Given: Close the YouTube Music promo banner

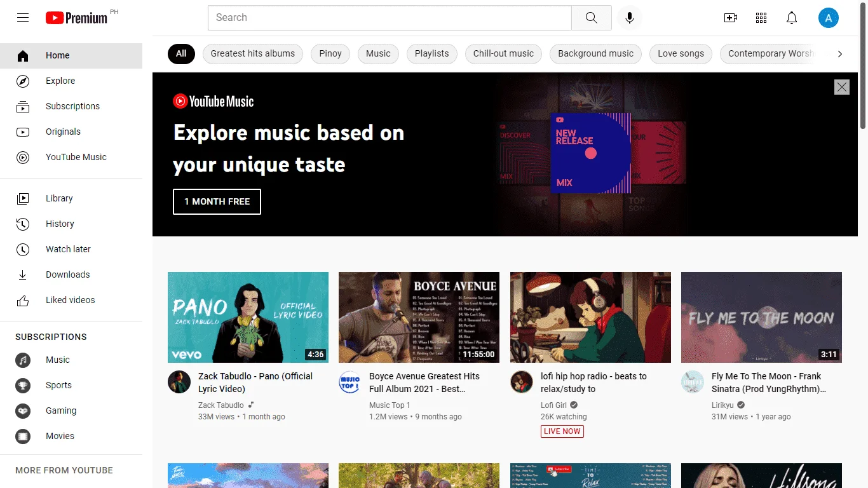Looking at the screenshot, I should pos(842,87).
